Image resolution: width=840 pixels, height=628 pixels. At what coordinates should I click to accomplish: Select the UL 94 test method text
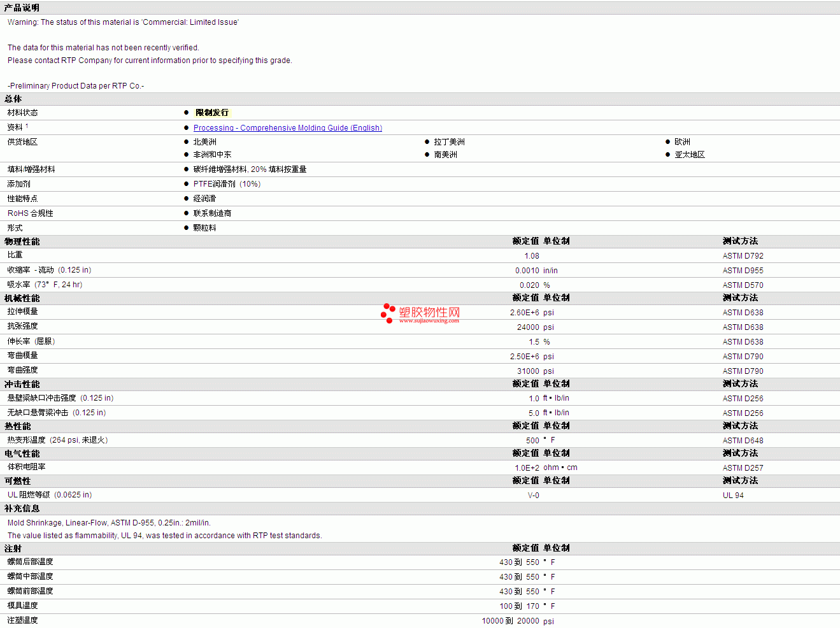(x=733, y=496)
